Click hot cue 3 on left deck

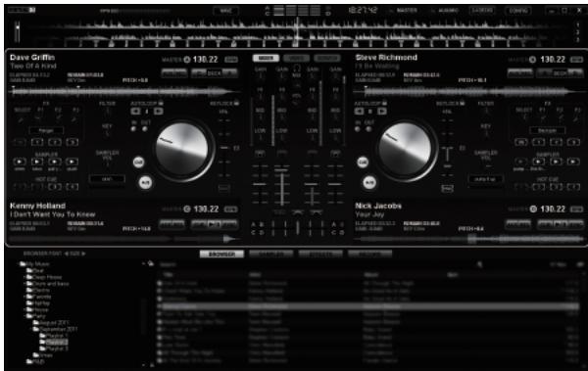55,186
